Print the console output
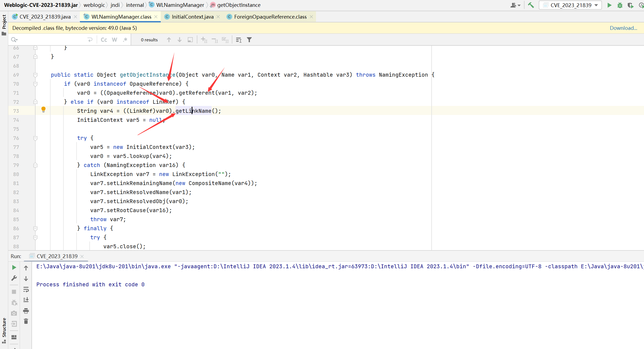The width and height of the screenshot is (644, 349). tap(26, 311)
